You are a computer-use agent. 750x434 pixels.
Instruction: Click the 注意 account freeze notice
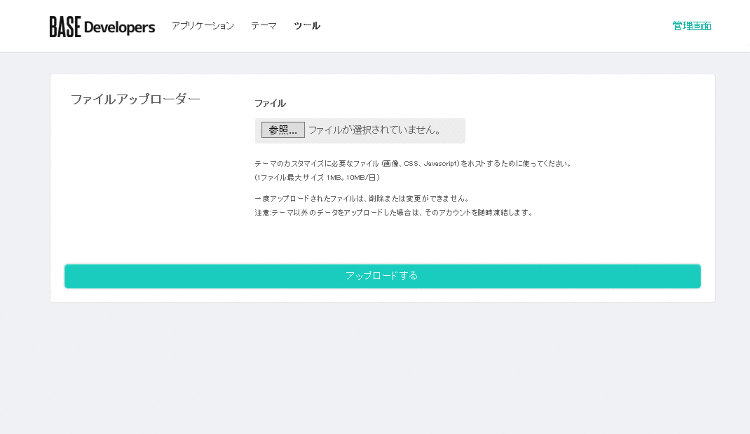[393, 212]
